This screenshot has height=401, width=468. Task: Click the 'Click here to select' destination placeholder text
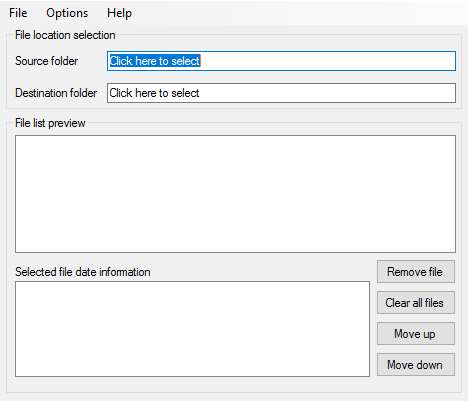154,93
